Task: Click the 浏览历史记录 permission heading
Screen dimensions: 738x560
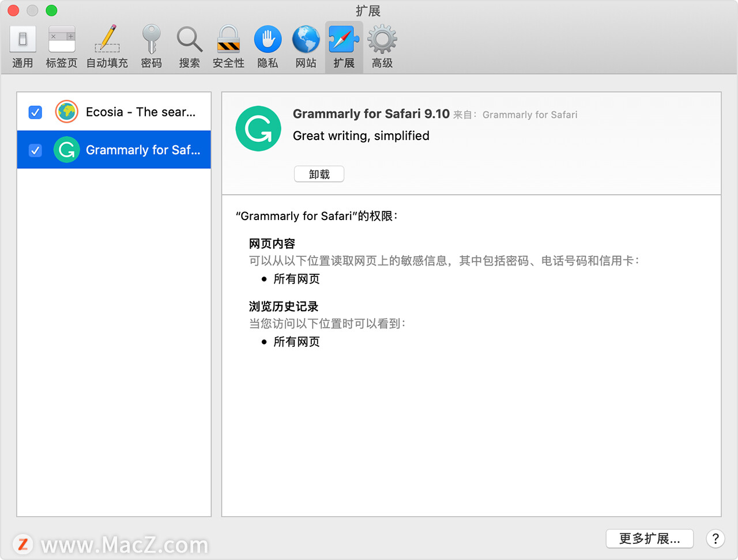Action: [284, 307]
